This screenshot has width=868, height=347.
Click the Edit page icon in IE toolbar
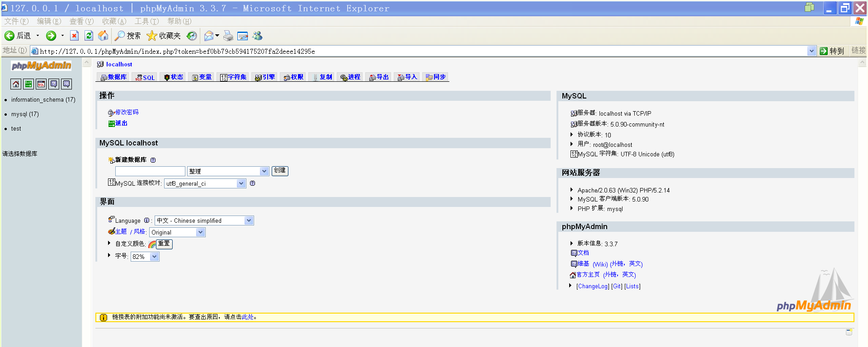(243, 36)
